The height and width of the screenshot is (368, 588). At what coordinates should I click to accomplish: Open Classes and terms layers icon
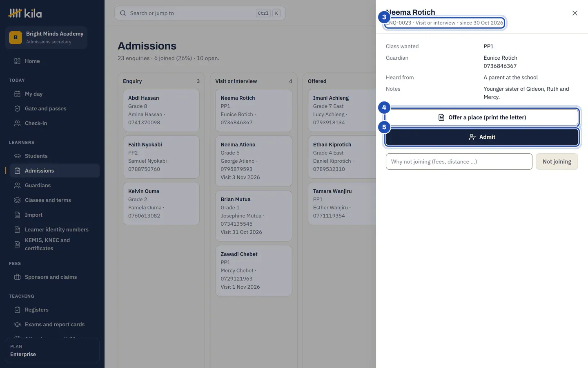[x=17, y=200]
